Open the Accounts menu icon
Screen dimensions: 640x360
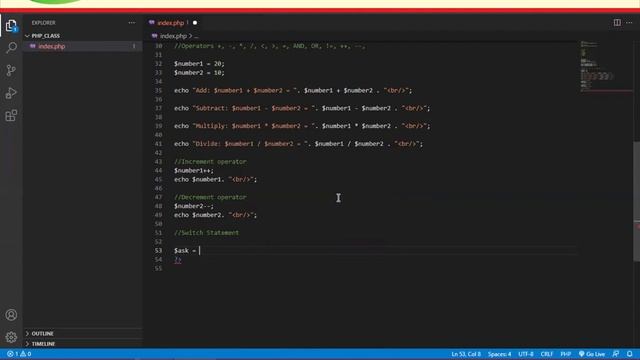[x=11, y=315]
